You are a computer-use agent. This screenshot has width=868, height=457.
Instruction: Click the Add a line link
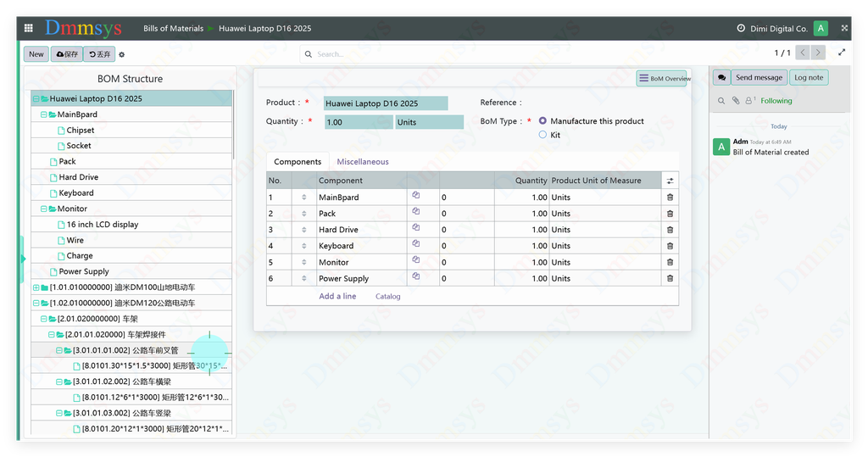(337, 297)
